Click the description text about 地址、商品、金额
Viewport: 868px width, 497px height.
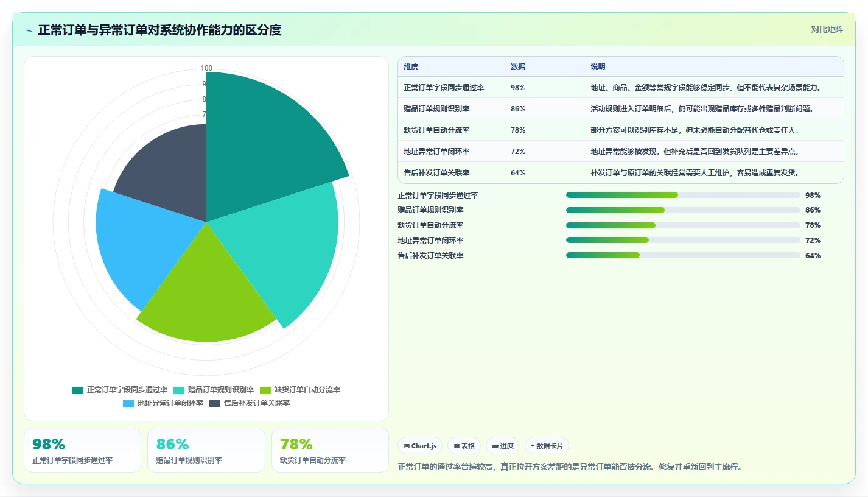706,88
